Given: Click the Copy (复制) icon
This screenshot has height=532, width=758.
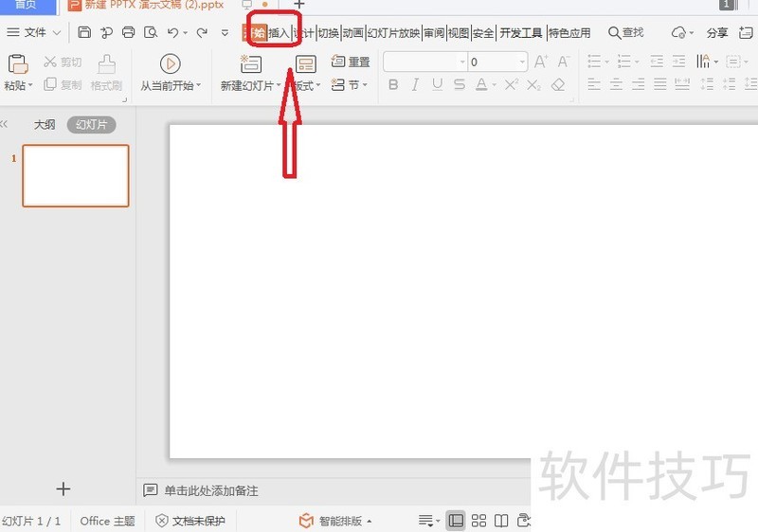Looking at the screenshot, I should point(50,84).
